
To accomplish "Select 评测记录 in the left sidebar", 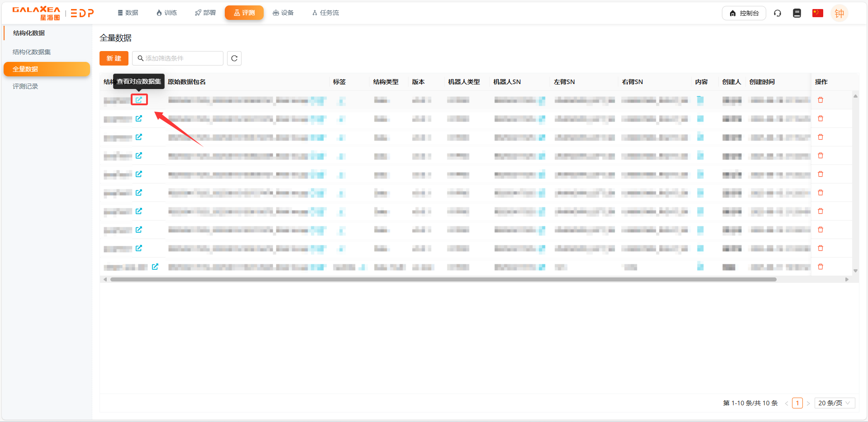I will pos(25,86).
